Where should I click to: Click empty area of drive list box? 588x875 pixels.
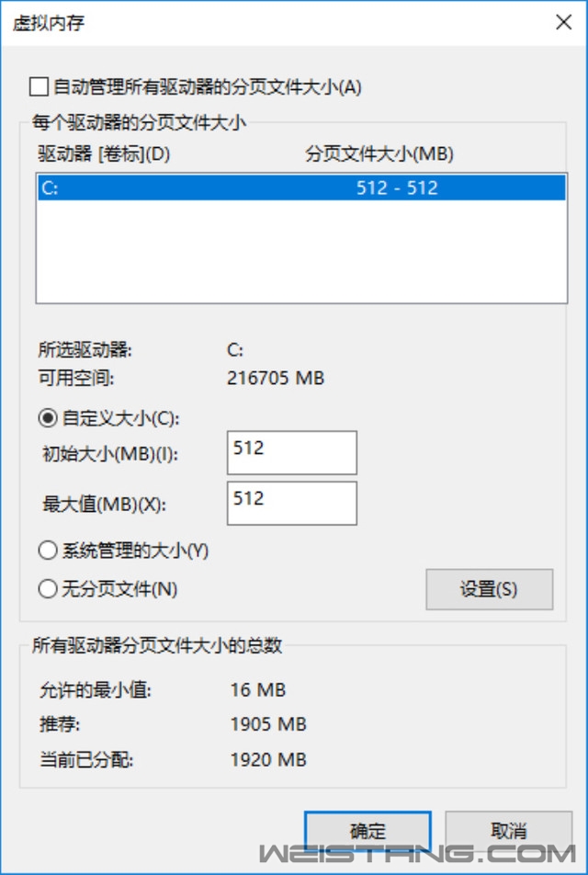pyautogui.click(x=302, y=251)
